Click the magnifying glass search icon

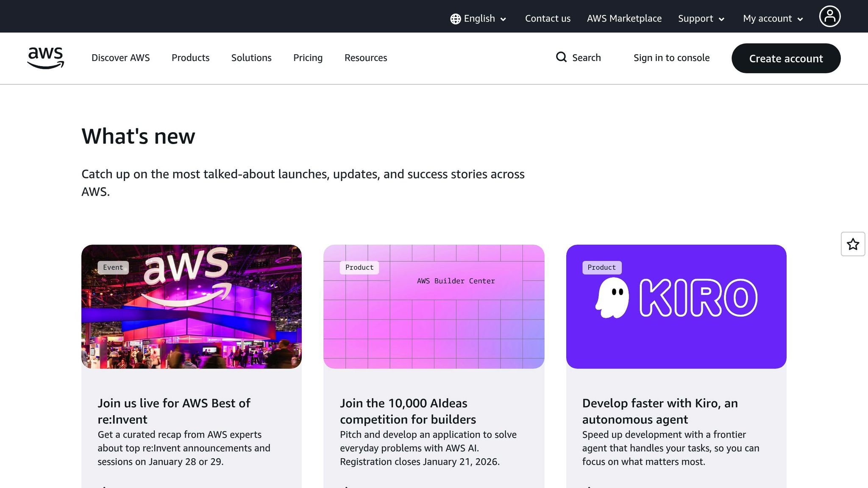pyautogui.click(x=561, y=57)
